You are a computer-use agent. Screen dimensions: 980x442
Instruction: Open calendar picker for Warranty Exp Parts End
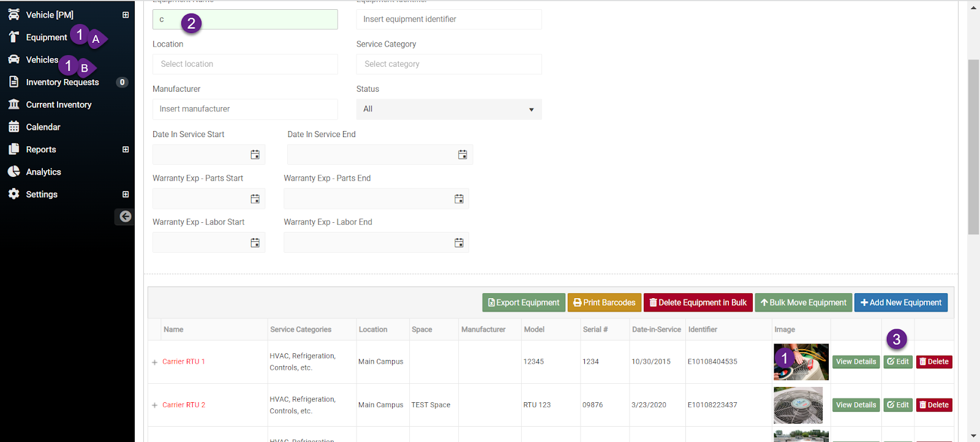(x=459, y=199)
